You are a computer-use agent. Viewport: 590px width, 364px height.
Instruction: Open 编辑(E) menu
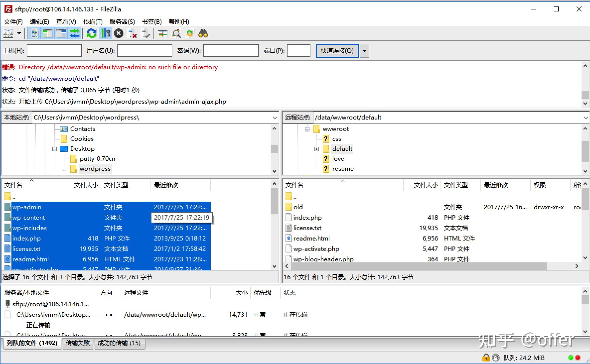pos(39,22)
